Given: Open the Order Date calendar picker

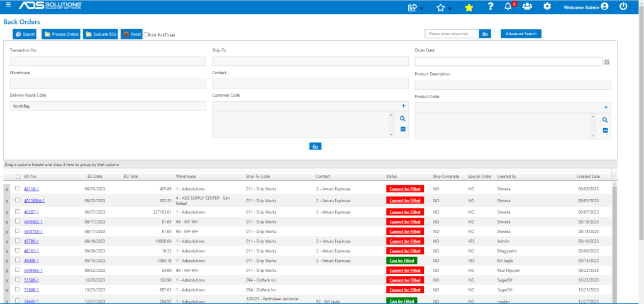Looking at the screenshot, I should coord(607,62).
